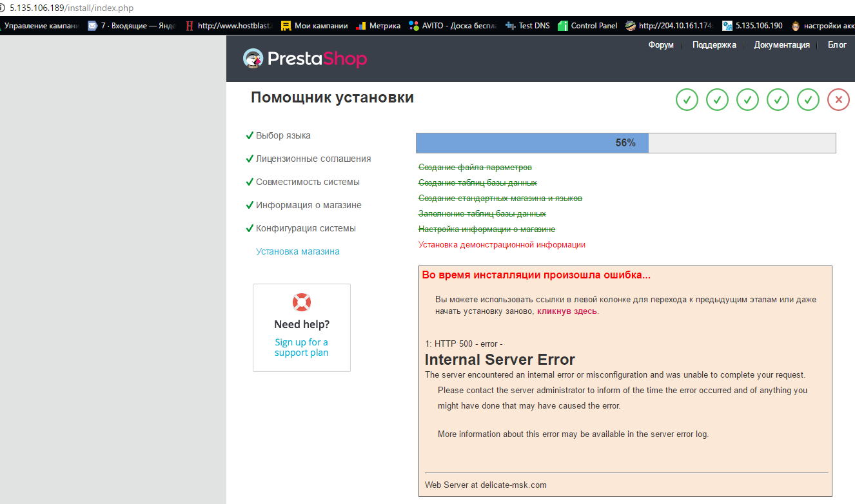Open the Информация о магазине step
Viewport: 855px width, 504px height.
[x=309, y=205]
